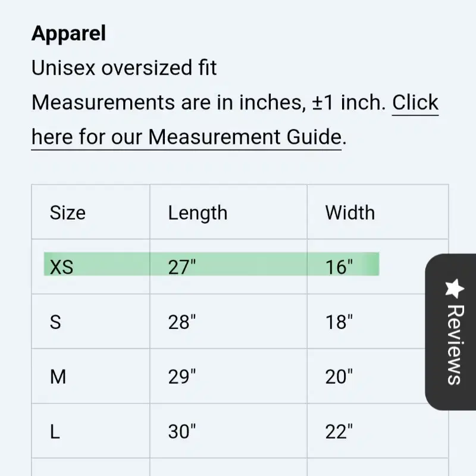Image resolution: width=476 pixels, height=476 pixels.
Task: Select the Apparel heading
Action: click(x=68, y=33)
